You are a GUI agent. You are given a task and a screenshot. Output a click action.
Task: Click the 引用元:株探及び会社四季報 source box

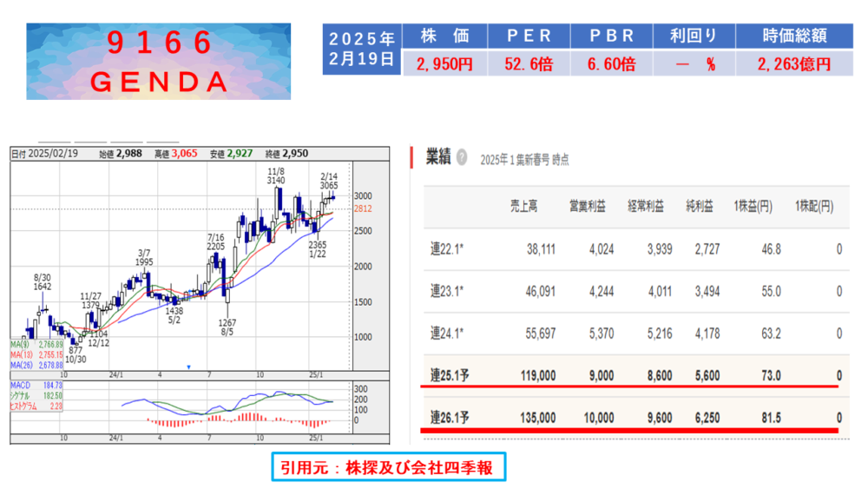389,466
